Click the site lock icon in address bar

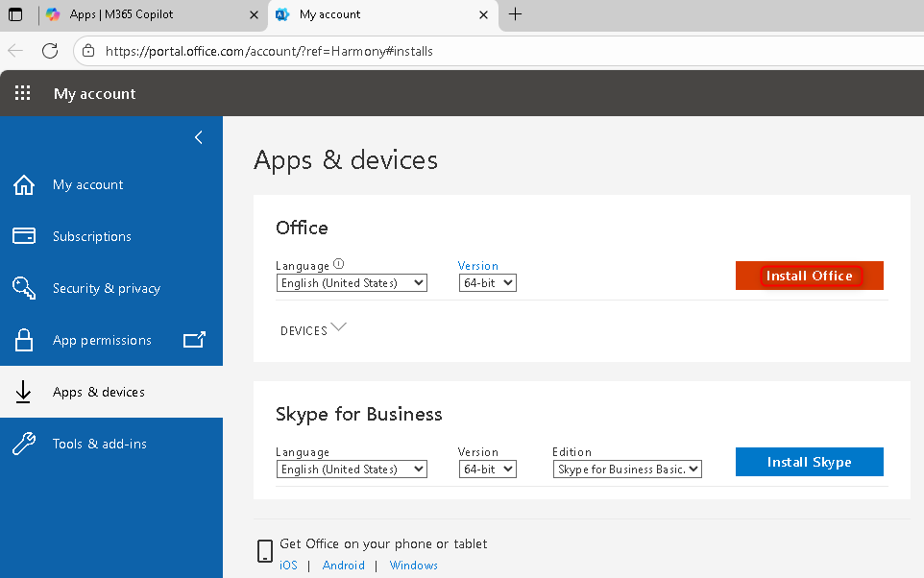pyautogui.click(x=88, y=51)
